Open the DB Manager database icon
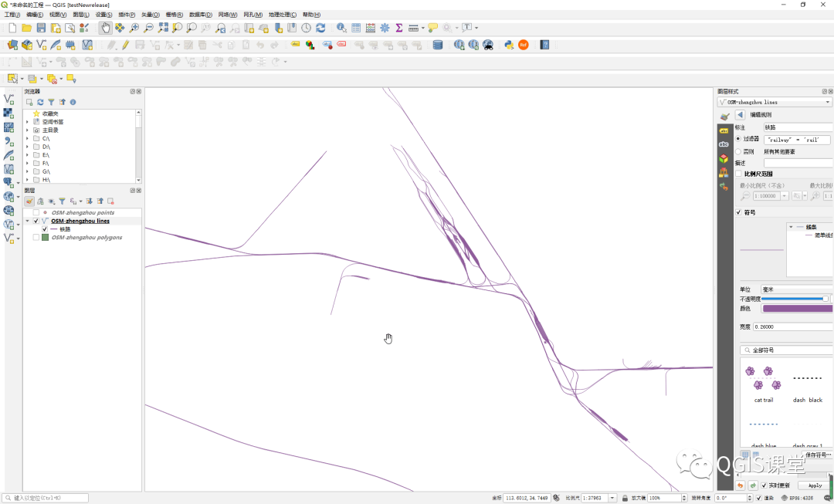This screenshot has height=504, width=834. coord(438,46)
